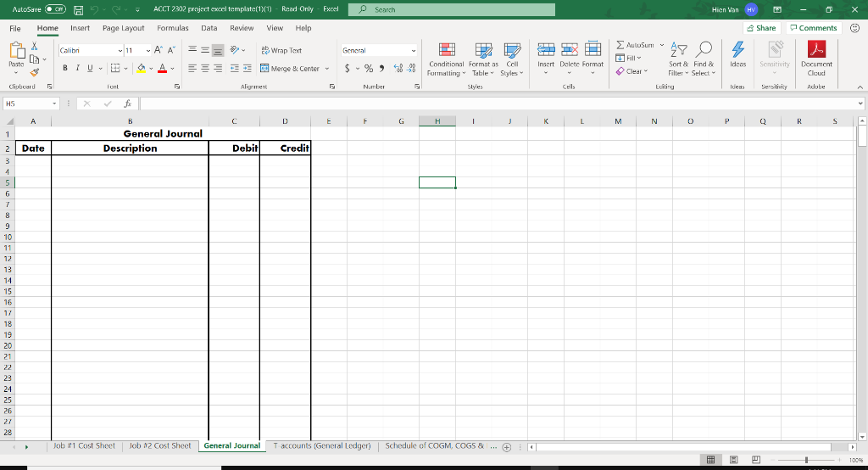
Task: Click AutoSum button
Action: pyautogui.click(x=635, y=45)
